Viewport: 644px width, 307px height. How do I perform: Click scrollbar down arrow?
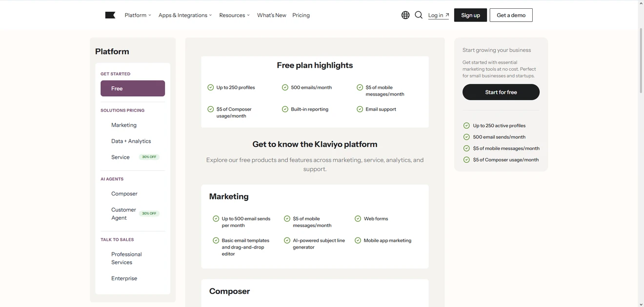pyautogui.click(x=641, y=304)
